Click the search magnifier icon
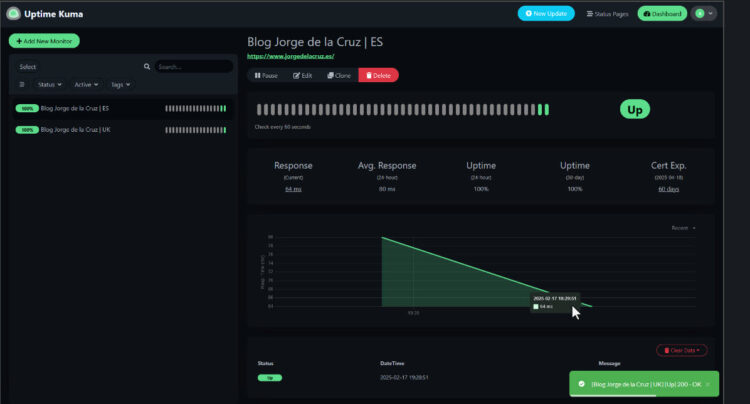Screen dimensions: 750x404 (x=147, y=67)
